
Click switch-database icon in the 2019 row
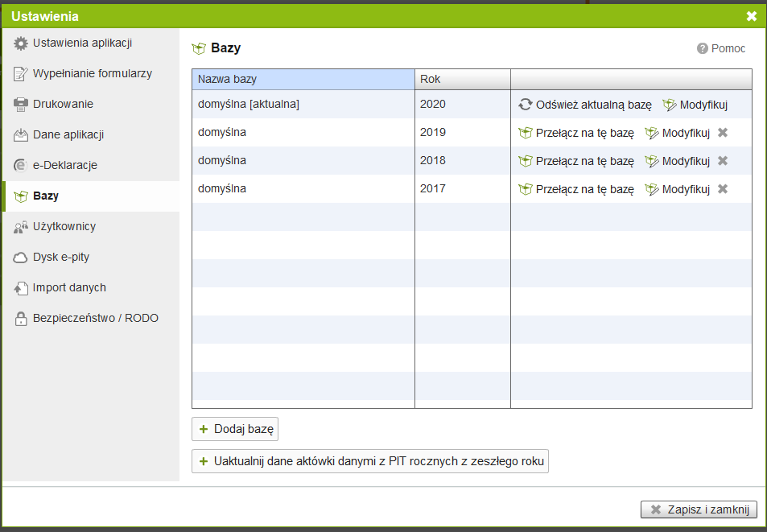526,133
